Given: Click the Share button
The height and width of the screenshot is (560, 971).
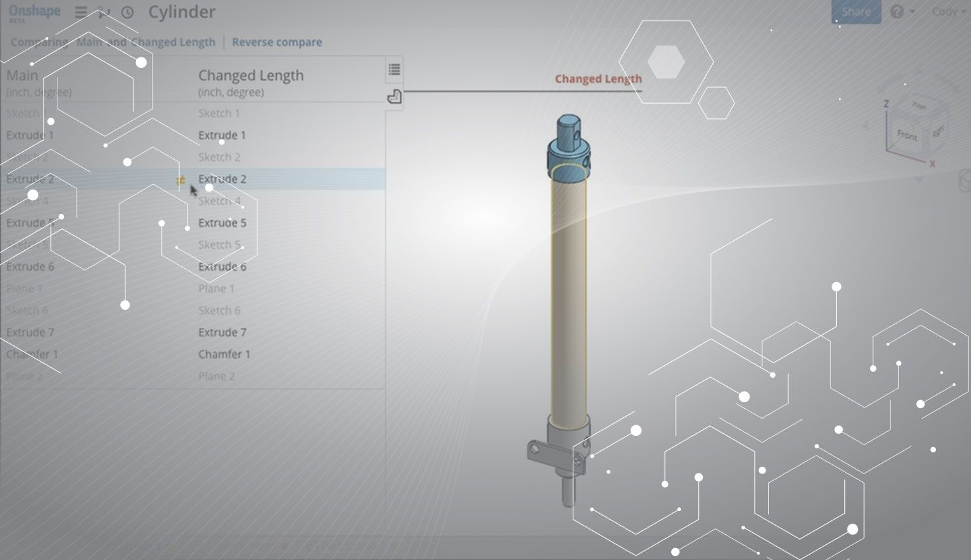Looking at the screenshot, I should [x=855, y=12].
